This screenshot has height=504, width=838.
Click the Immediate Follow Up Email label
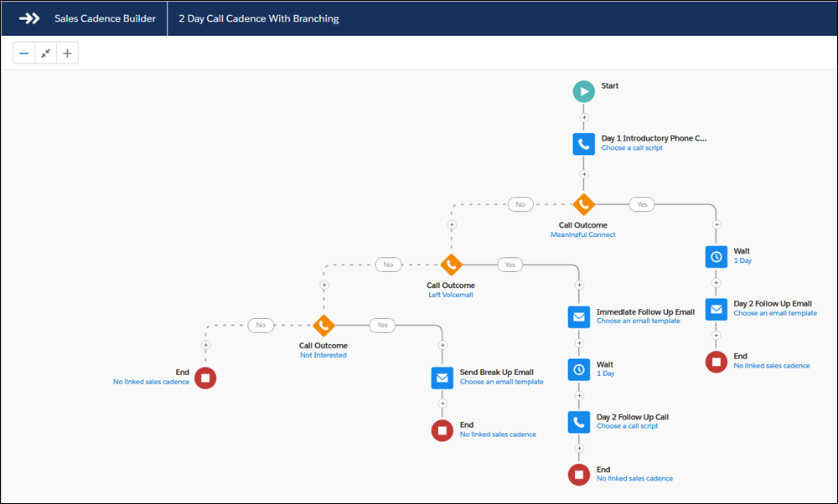tap(645, 311)
